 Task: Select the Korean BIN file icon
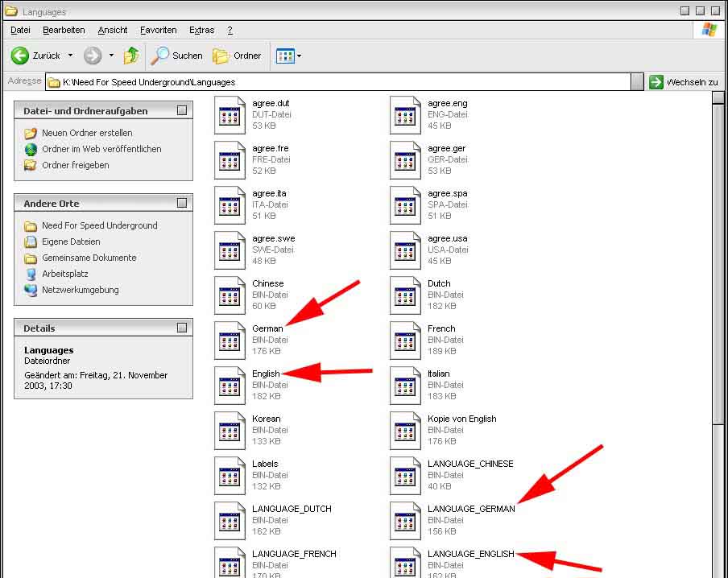(x=230, y=430)
